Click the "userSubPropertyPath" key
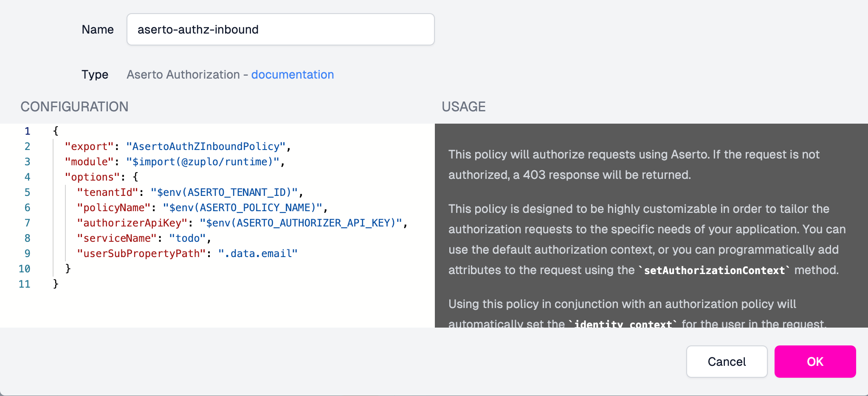This screenshot has width=868, height=396. tap(141, 254)
